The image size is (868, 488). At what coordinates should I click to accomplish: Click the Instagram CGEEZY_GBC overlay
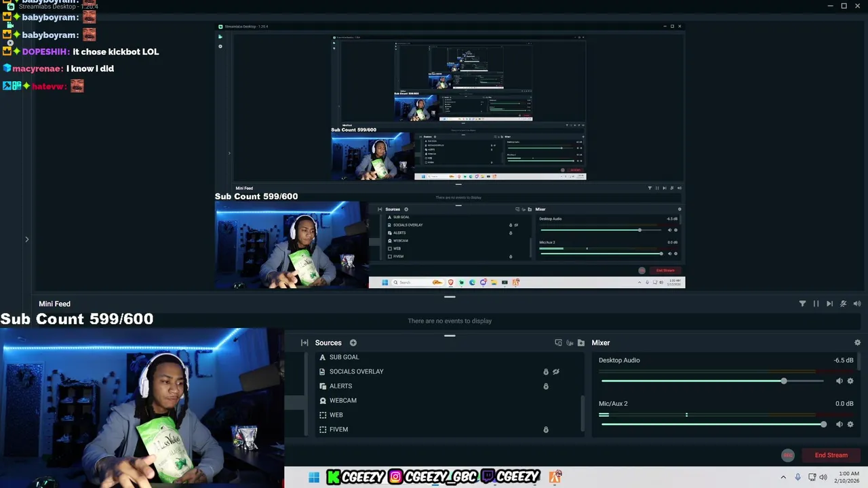tap(434, 477)
